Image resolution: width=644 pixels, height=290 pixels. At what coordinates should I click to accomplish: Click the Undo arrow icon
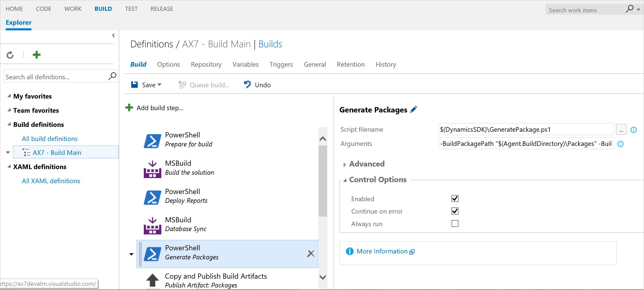[247, 84]
